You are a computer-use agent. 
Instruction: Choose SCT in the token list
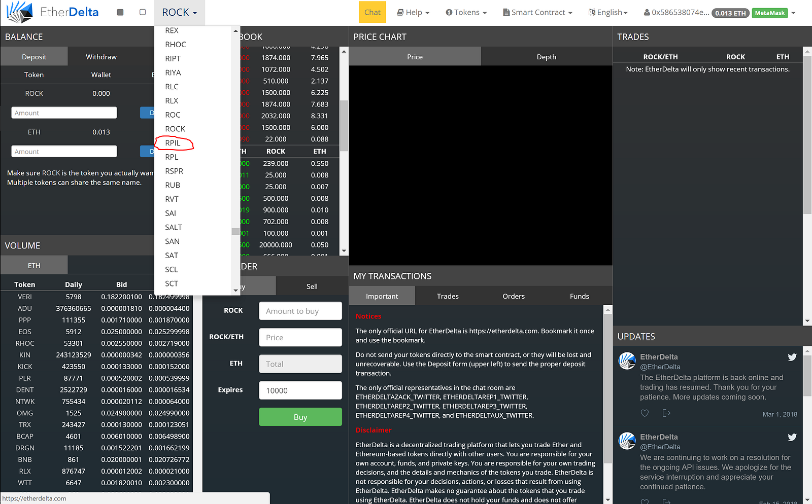(x=172, y=284)
